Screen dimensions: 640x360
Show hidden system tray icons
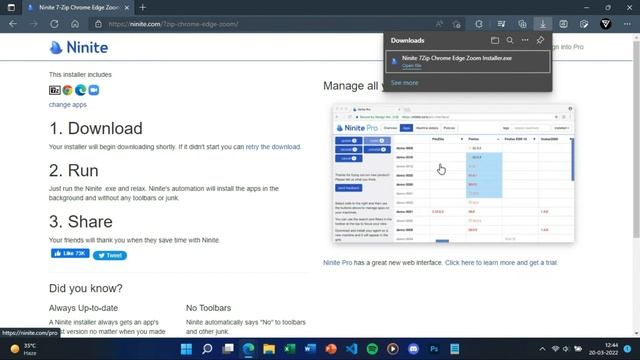tap(542, 349)
